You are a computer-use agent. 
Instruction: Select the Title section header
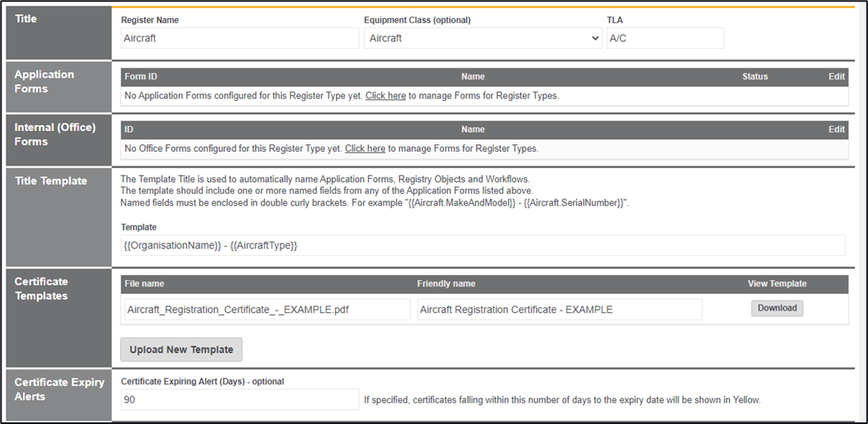click(26, 18)
